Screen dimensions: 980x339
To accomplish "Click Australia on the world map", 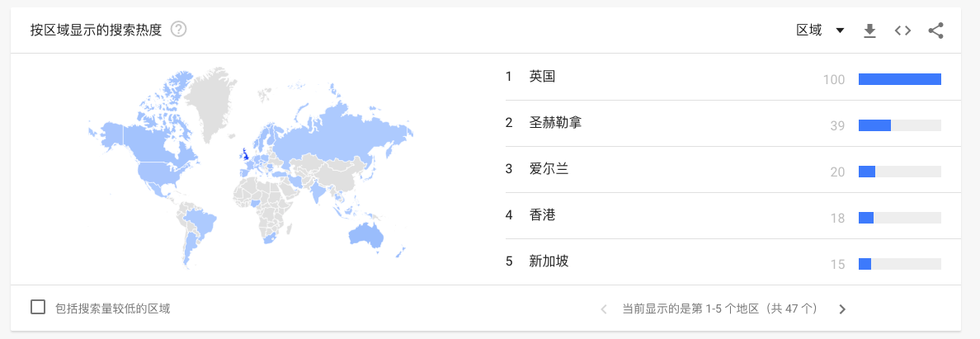I will (366, 233).
